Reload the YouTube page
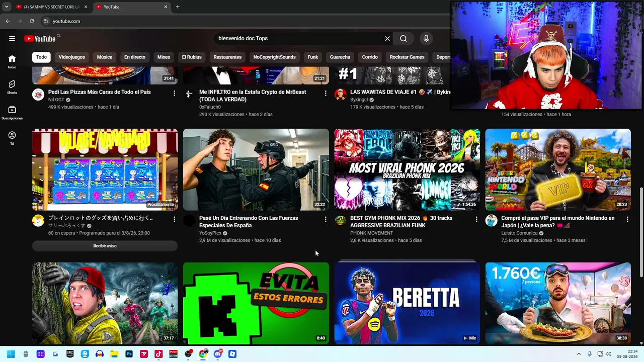Screen dimensions: 644x362 tap(32, 21)
